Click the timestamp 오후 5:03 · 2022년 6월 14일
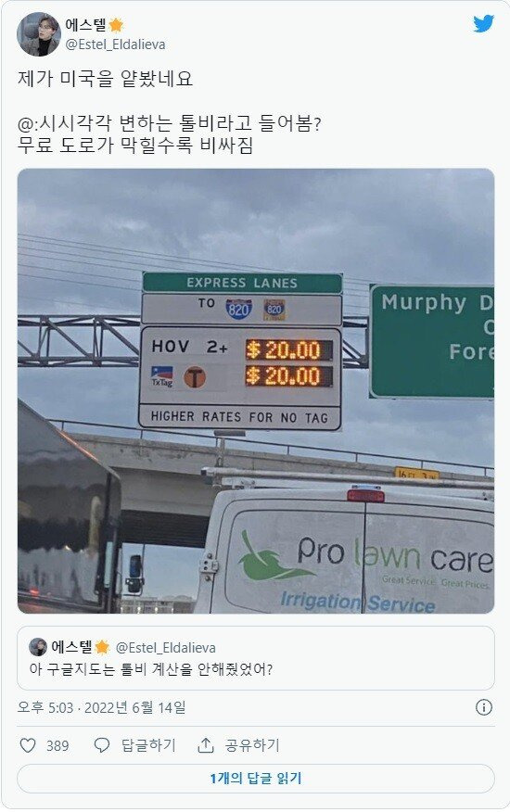The height and width of the screenshot is (812, 510). (102, 707)
